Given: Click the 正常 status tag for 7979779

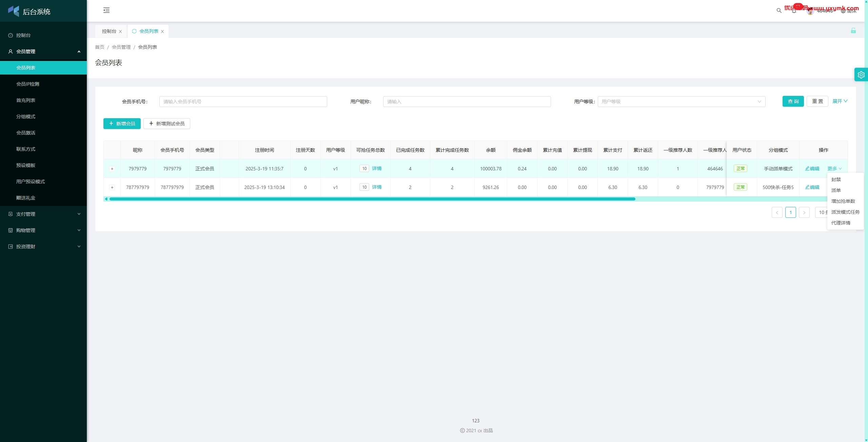Looking at the screenshot, I should 741,168.
